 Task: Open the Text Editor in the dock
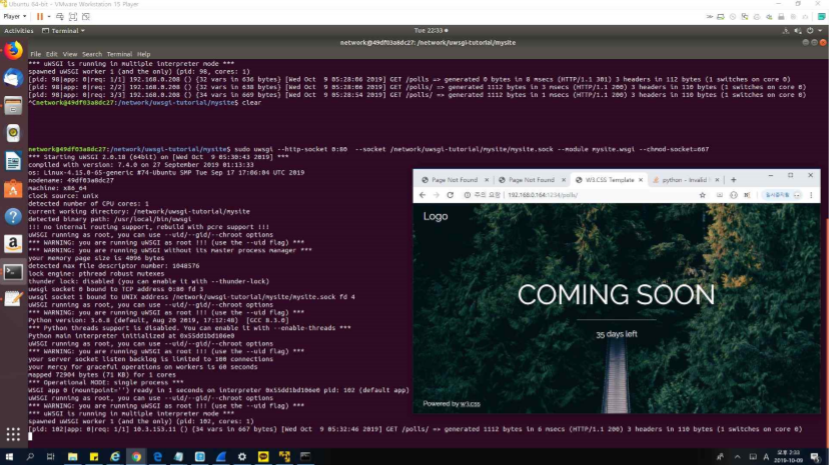pos(13,299)
